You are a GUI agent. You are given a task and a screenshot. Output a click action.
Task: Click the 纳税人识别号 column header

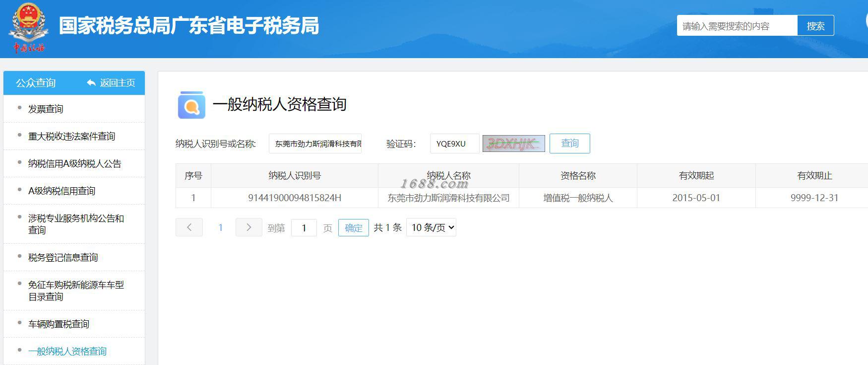(295, 176)
